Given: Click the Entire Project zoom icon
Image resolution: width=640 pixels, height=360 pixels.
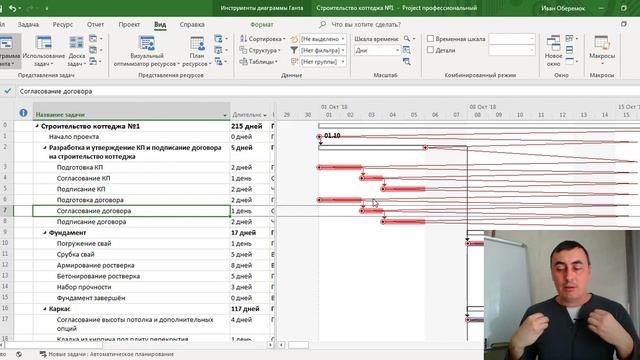Looking at the screenshot, I should click(407, 50).
